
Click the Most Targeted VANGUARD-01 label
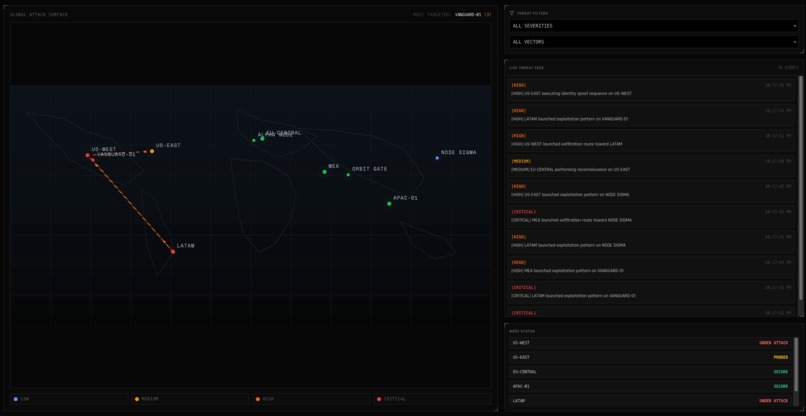(x=468, y=14)
